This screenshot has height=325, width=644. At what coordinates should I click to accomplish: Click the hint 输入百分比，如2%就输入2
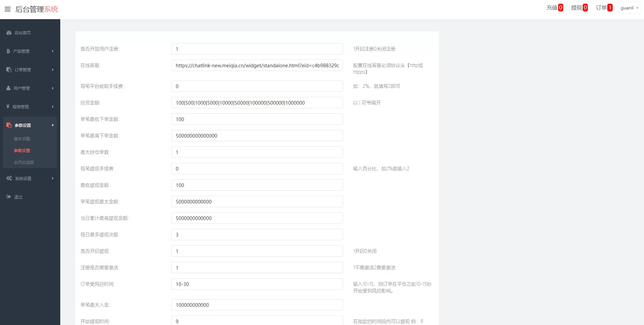[381, 169]
